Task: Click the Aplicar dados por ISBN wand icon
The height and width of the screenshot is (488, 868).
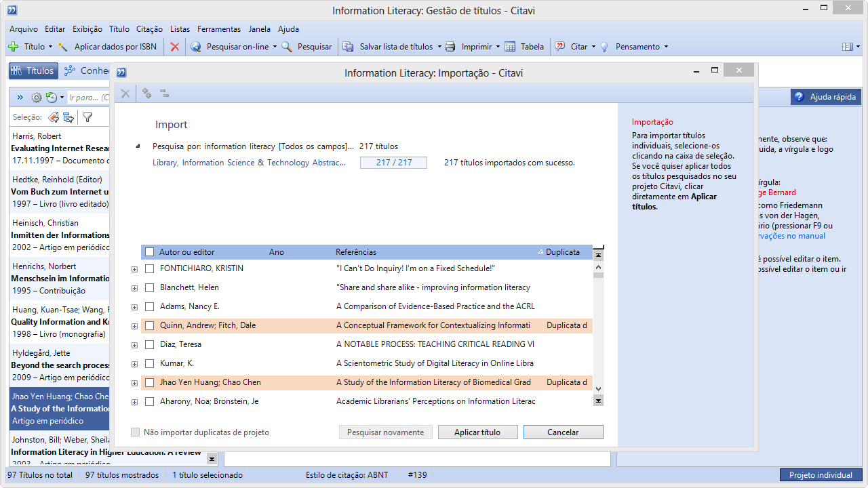Action: (x=63, y=47)
